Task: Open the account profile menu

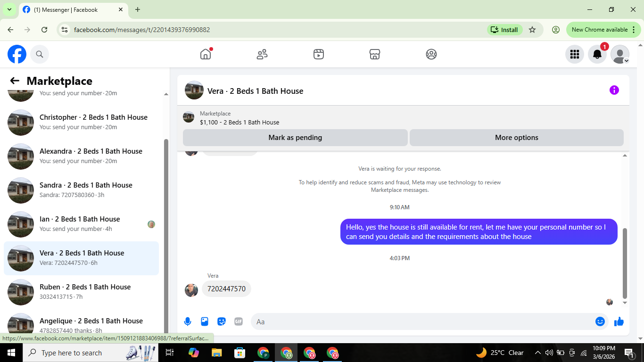Action: coord(620,54)
